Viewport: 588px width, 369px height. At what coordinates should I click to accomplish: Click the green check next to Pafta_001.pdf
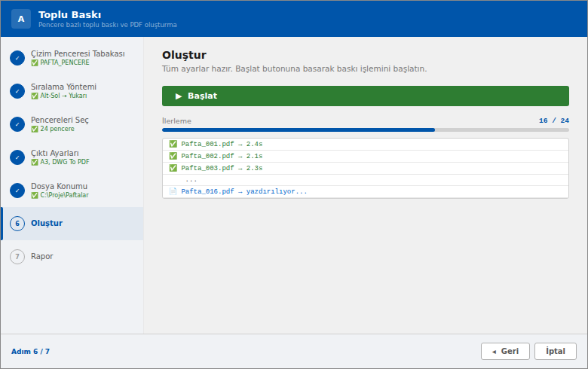(x=173, y=144)
